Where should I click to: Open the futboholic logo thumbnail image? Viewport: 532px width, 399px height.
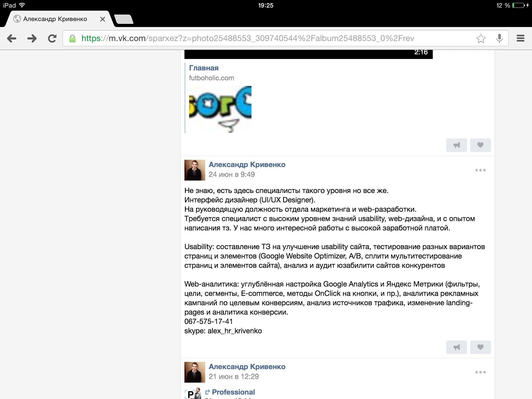click(220, 109)
